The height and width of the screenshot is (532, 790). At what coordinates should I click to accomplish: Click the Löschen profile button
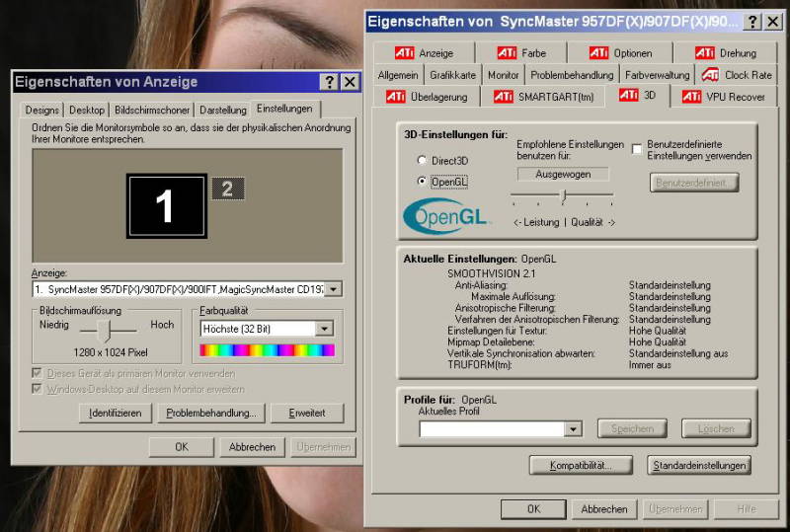tap(716, 428)
